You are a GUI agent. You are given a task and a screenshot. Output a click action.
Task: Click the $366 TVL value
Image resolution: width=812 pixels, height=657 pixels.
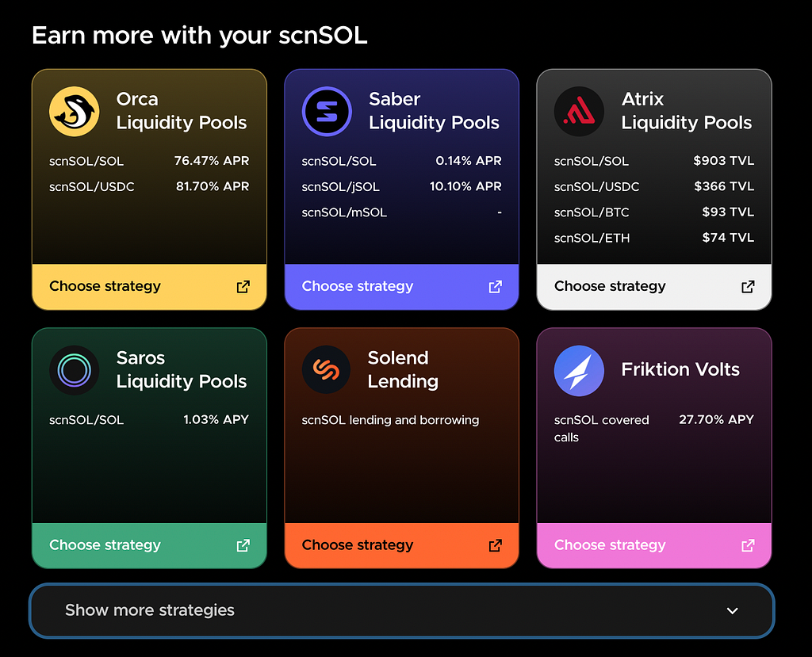pos(724,186)
